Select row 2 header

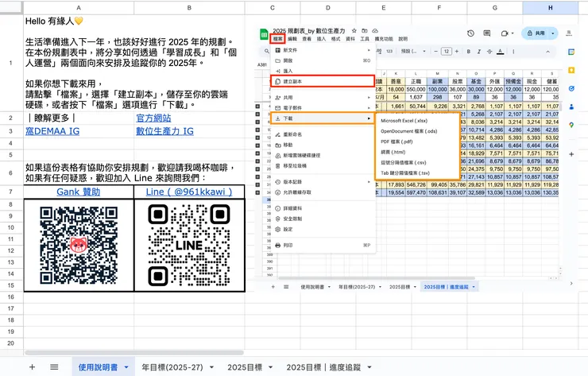pos(11,118)
